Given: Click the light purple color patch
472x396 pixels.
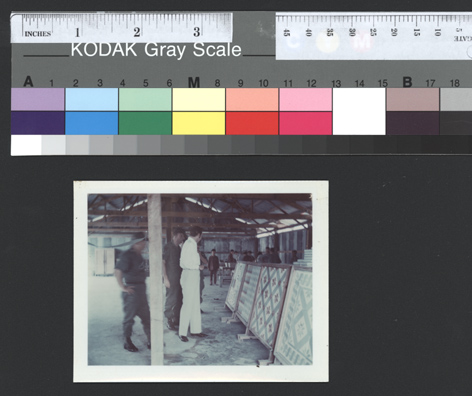Looking at the screenshot, I should (x=38, y=99).
